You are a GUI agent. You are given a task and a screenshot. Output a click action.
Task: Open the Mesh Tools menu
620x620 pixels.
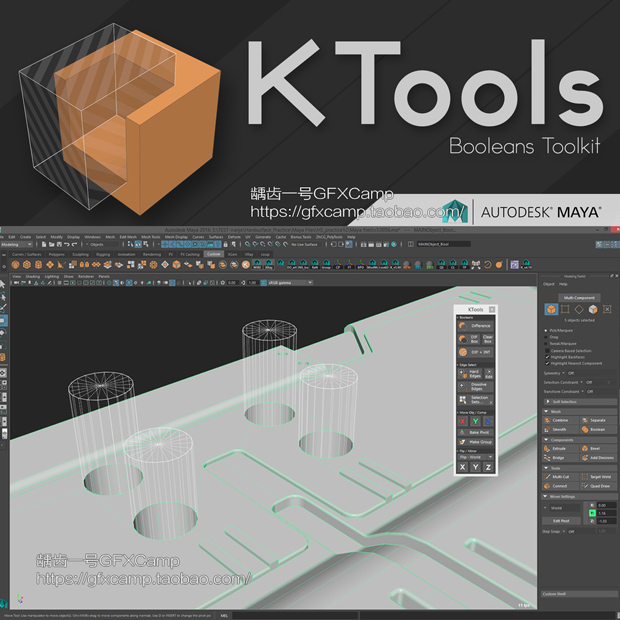[151, 237]
